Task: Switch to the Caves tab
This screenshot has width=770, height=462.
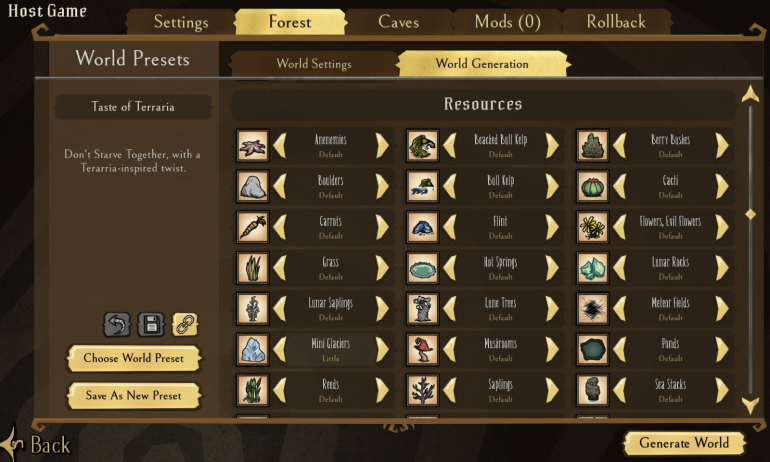Action: [x=398, y=22]
